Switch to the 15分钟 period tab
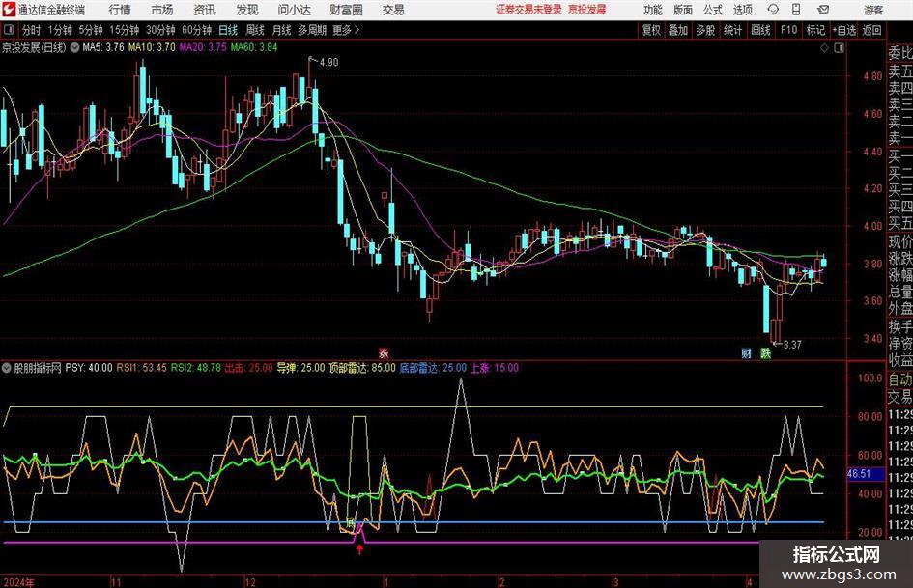 [x=124, y=30]
